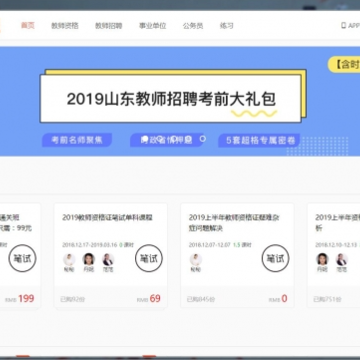Select the first filled carousel dot
The height and width of the screenshot is (360, 360).
[144, 139]
